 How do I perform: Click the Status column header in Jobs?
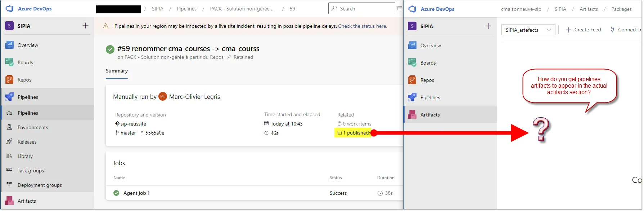coord(335,178)
